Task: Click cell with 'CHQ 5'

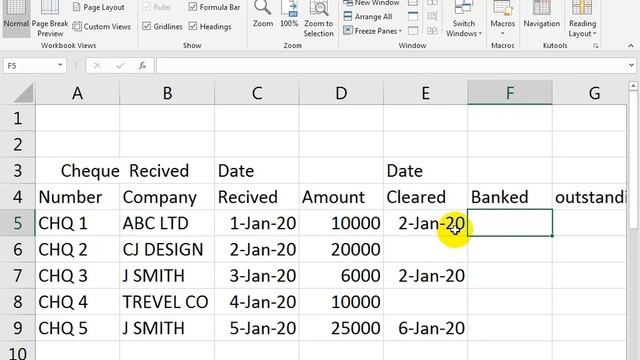Action: coord(78,328)
